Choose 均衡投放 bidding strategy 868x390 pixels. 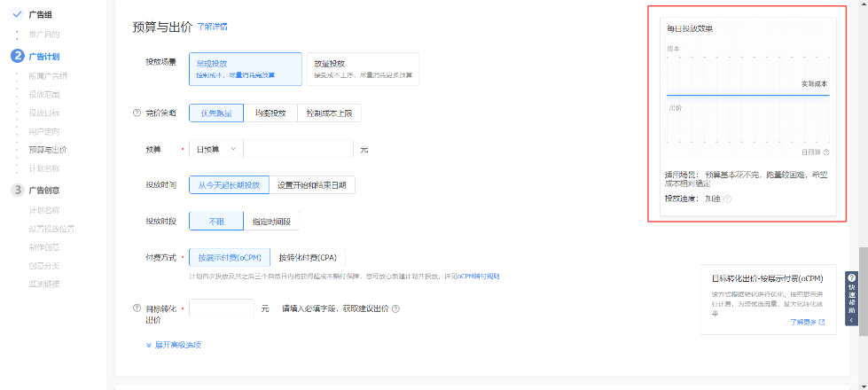pos(270,113)
